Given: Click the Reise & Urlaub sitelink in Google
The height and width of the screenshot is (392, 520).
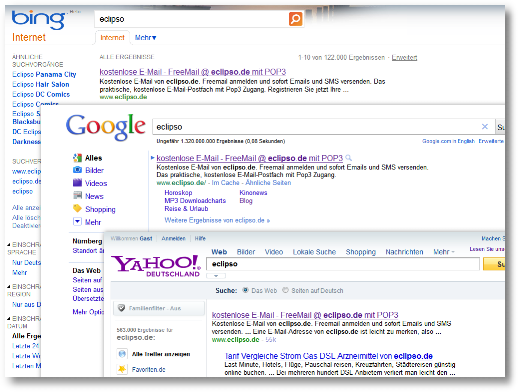Looking at the screenshot, I should (x=186, y=209).
